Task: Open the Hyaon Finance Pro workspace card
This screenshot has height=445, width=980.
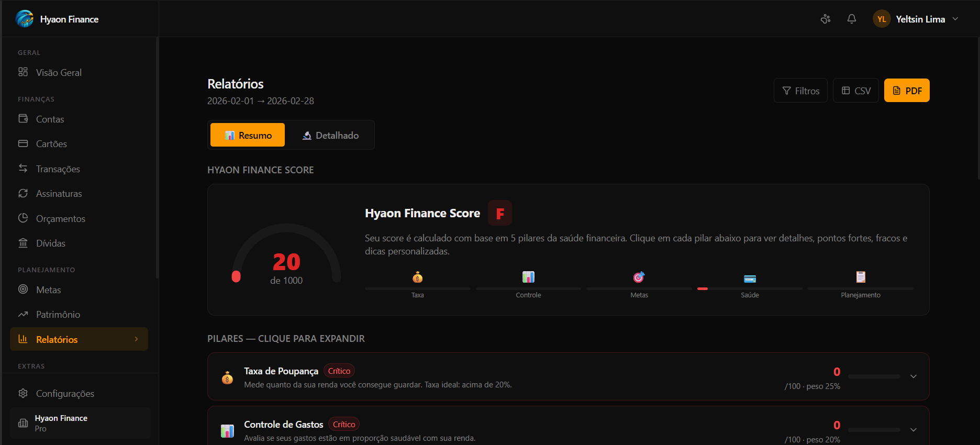Action: (x=80, y=423)
